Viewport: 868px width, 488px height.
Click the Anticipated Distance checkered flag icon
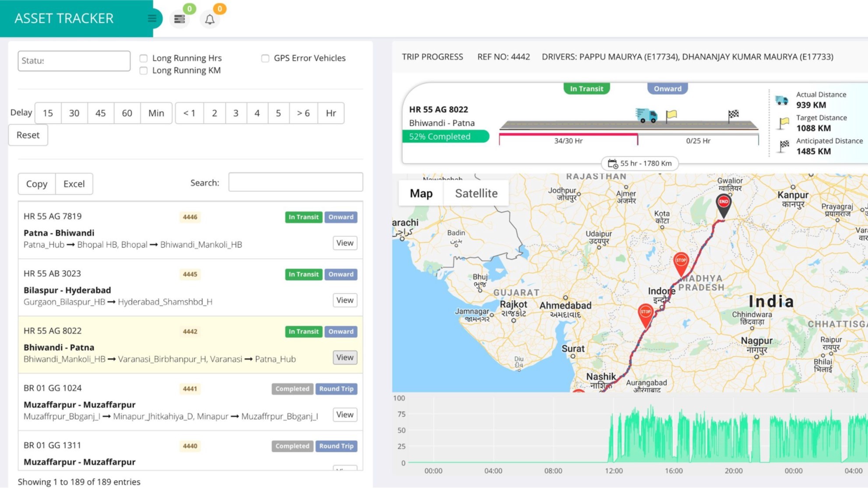[x=783, y=146]
